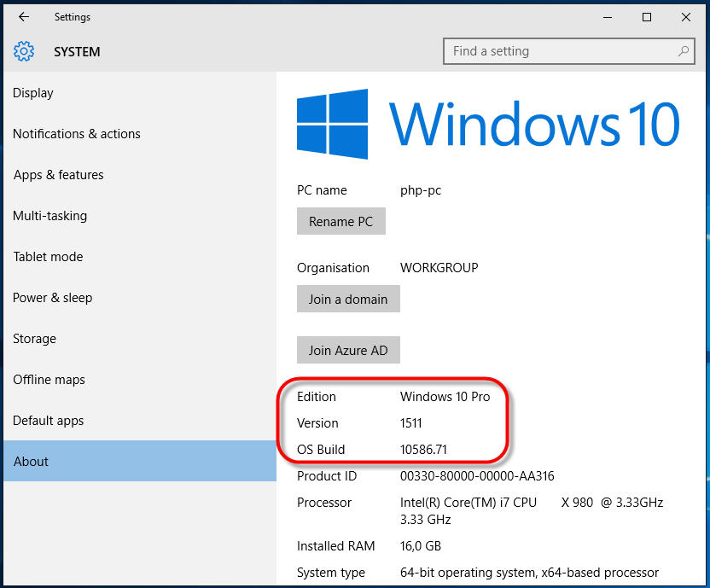The image size is (710, 588).
Task: Select Multi-tasking in the sidebar
Action: click(x=50, y=216)
